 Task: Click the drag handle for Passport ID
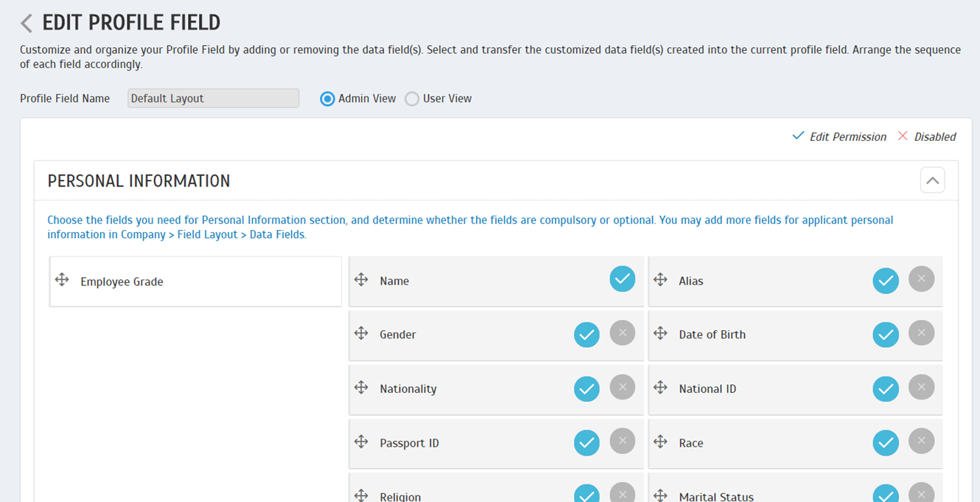click(361, 442)
